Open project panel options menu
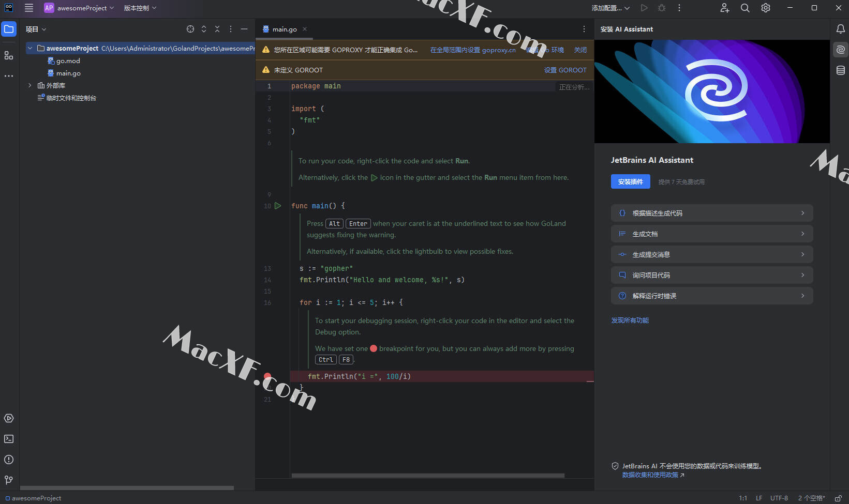The height and width of the screenshot is (504, 849). pyautogui.click(x=231, y=29)
